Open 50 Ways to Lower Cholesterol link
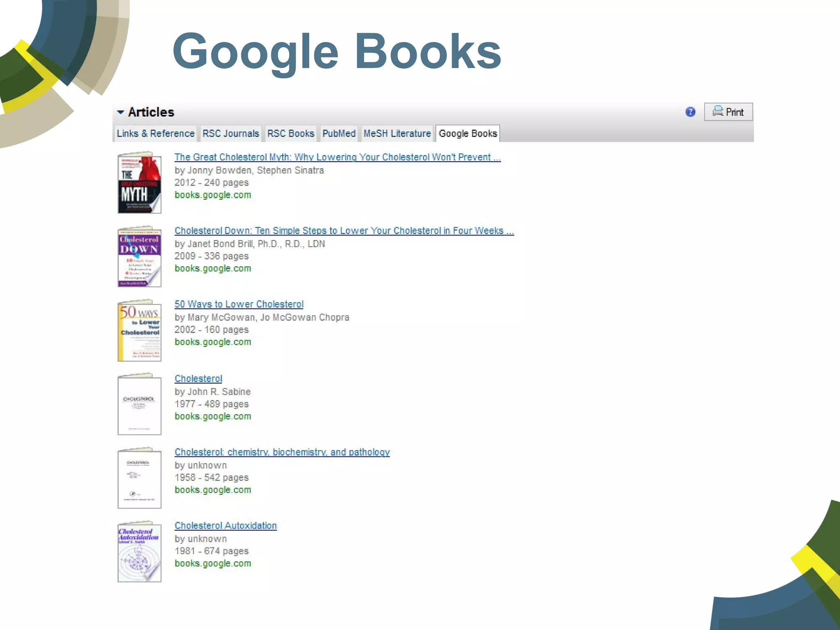The width and height of the screenshot is (840, 630). click(239, 304)
